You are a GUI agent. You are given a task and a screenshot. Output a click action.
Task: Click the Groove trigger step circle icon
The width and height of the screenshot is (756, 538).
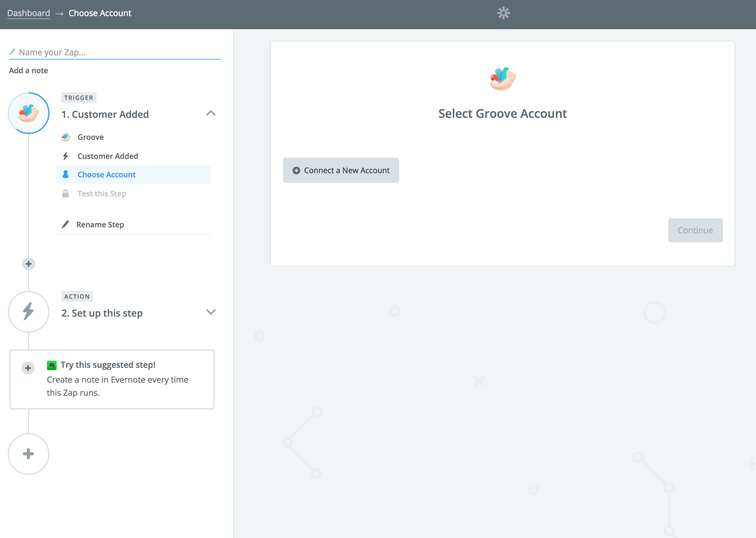click(29, 113)
